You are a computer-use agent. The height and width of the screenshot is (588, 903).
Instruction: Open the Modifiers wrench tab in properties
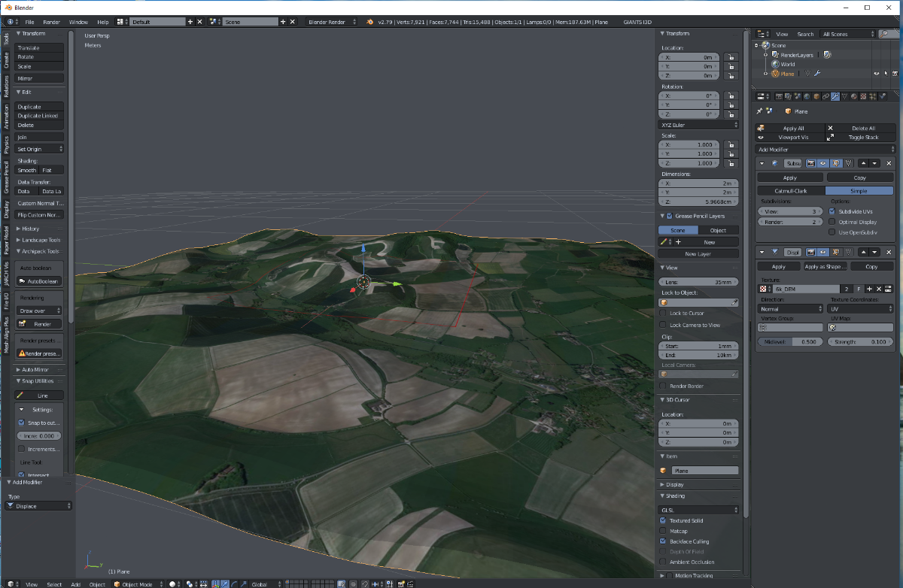pos(835,96)
